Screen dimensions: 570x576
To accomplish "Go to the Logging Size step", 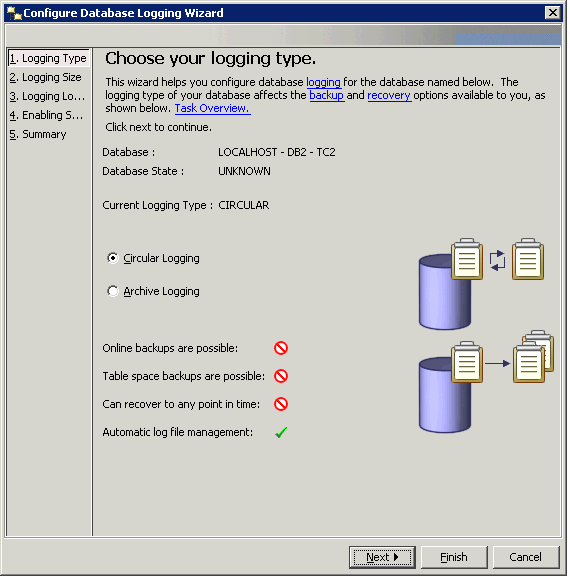I will click(x=46, y=77).
